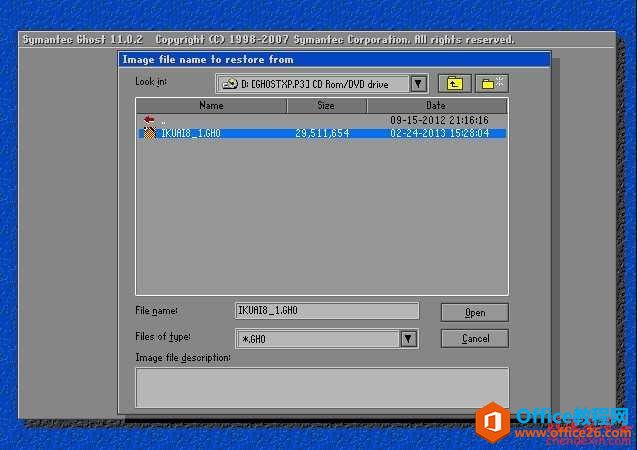Image resolution: width=638 pixels, height=450 pixels.
Task: Sort by the Size column header
Action: (x=326, y=106)
